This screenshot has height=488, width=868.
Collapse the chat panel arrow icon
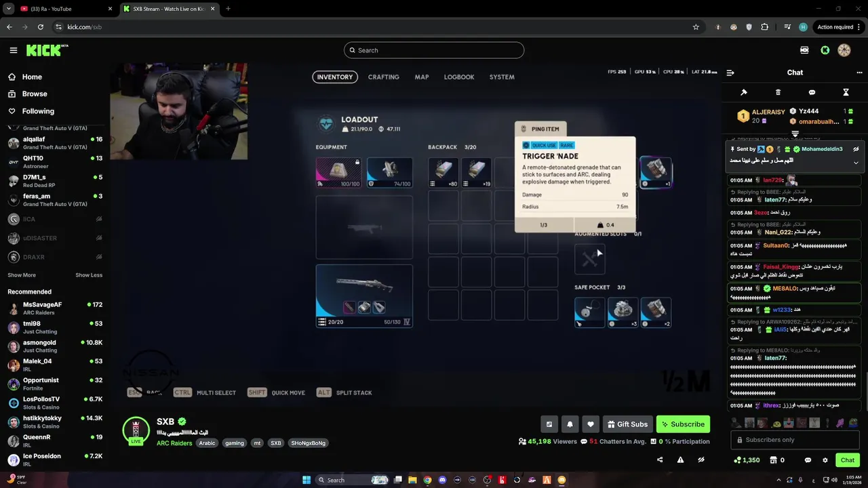click(x=730, y=73)
